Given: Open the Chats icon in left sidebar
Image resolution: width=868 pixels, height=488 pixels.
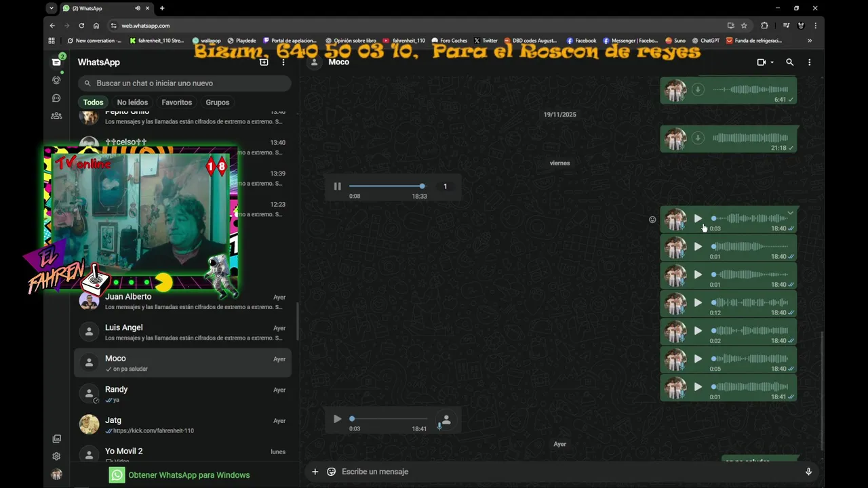Looking at the screenshot, I should [x=56, y=62].
